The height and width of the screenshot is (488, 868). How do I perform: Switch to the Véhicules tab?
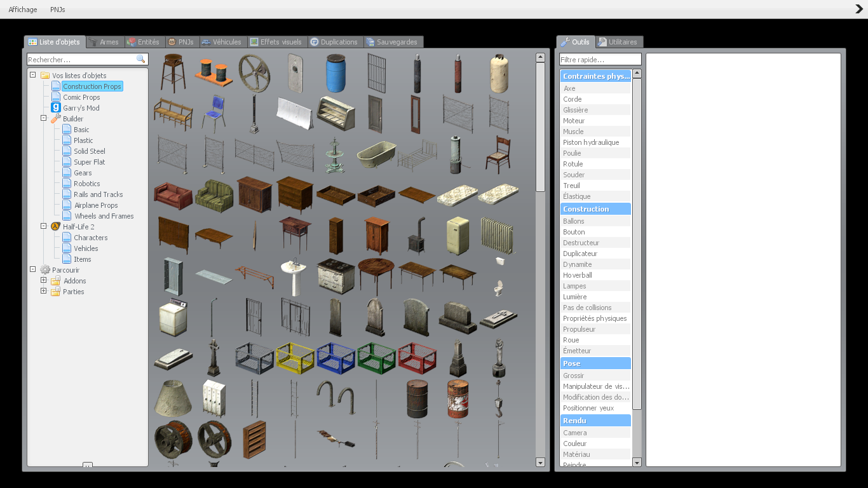tap(222, 42)
